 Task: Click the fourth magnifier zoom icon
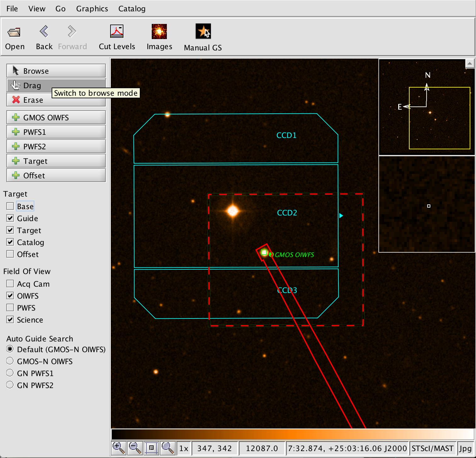point(168,448)
